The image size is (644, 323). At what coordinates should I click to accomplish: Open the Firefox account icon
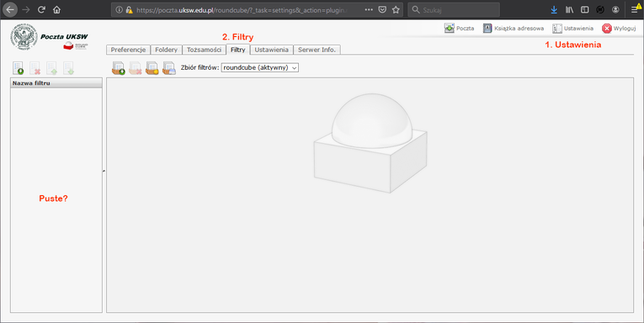[615, 9]
